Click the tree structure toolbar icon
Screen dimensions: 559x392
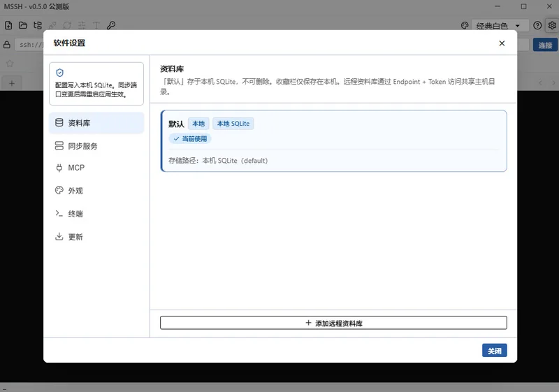tap(38, 25)
